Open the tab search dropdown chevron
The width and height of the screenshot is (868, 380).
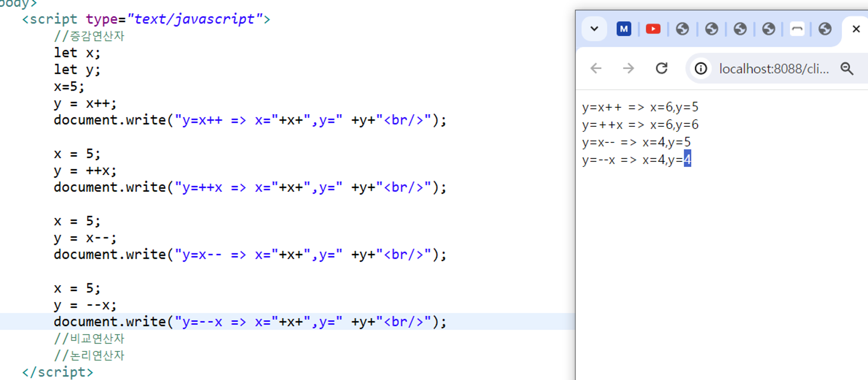tap(594, 29)
